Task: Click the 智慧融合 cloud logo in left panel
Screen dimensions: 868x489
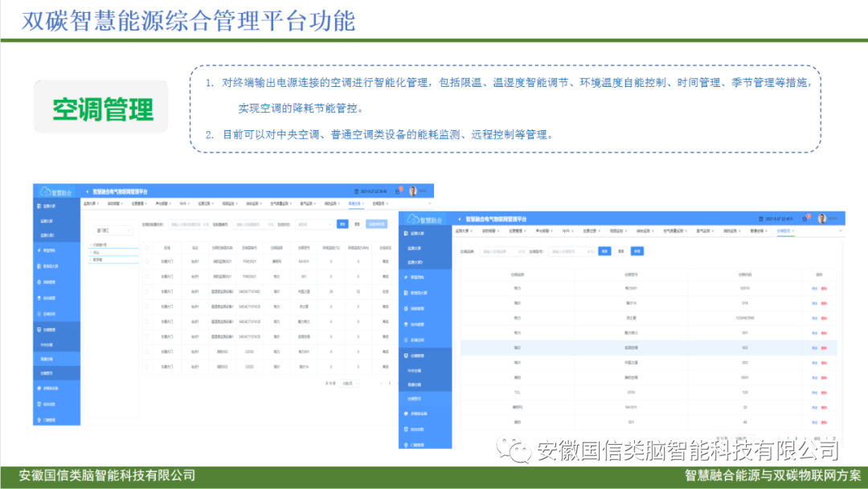Action: tap(59, 193)
